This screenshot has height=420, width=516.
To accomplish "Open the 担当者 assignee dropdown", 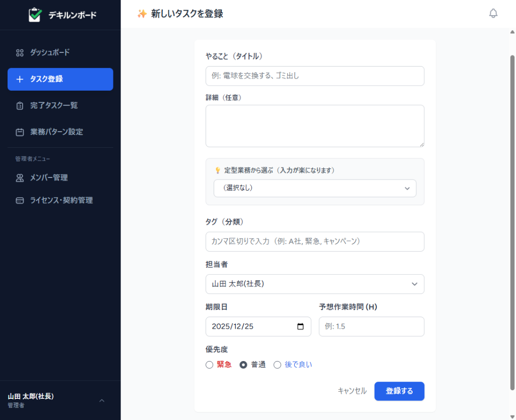I will pos(314,284).
